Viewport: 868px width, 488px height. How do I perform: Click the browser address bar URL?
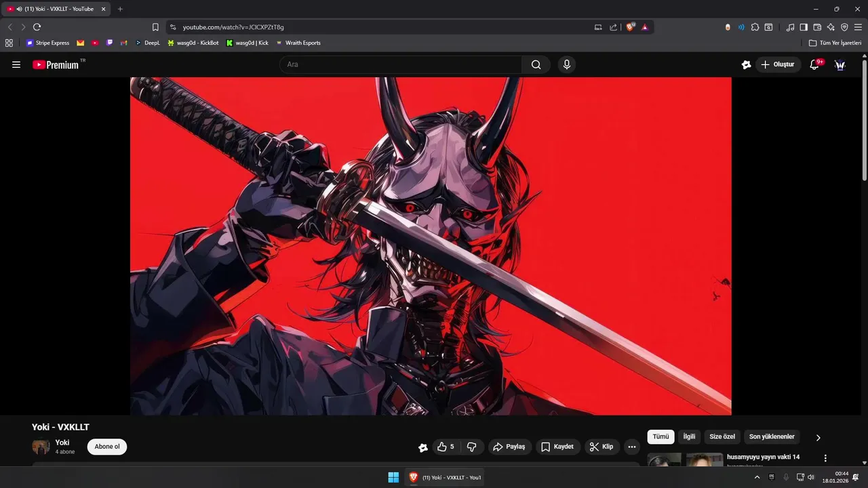(x=233, y=27)
